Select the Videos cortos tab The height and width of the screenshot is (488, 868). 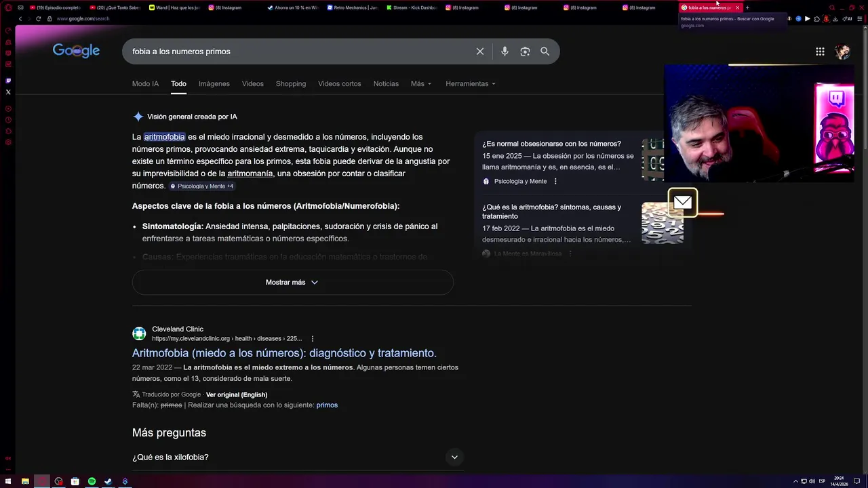pos(340,83)
